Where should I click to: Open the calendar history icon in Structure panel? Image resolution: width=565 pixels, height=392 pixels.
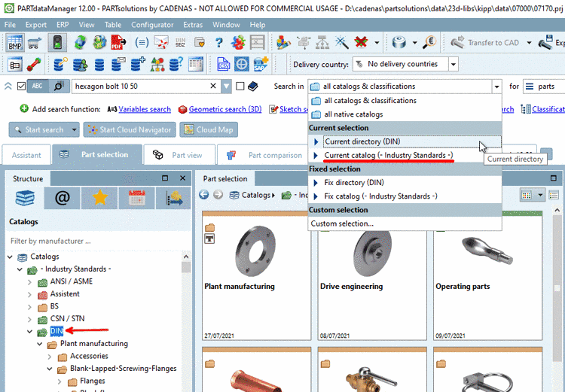pyautogui.click(x=136, y=198)
